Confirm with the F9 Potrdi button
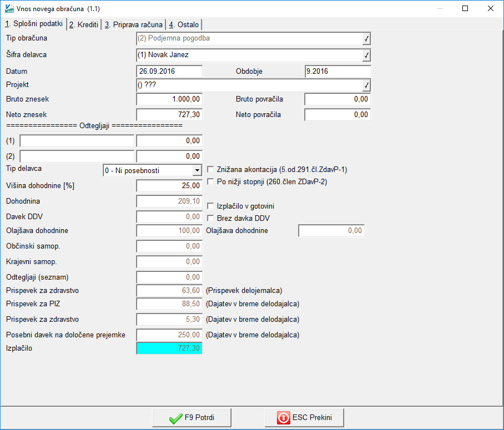The width and height of the screenshot is (504, 430). (x=192, y=418)
